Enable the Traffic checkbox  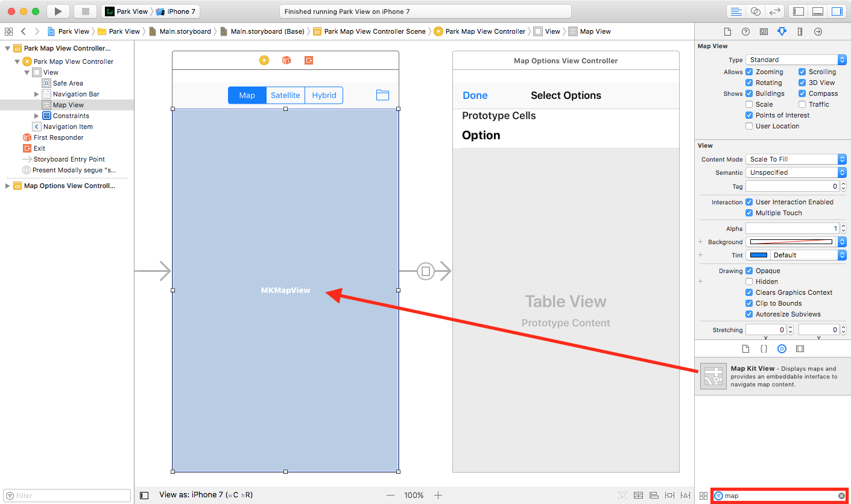802,104
